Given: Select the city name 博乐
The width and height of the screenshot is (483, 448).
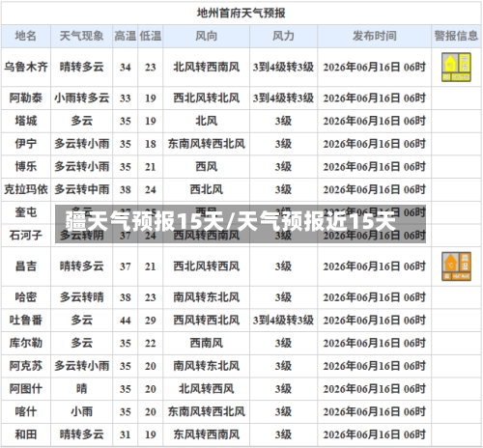Looking at the screenshot, I should [26, 166].
